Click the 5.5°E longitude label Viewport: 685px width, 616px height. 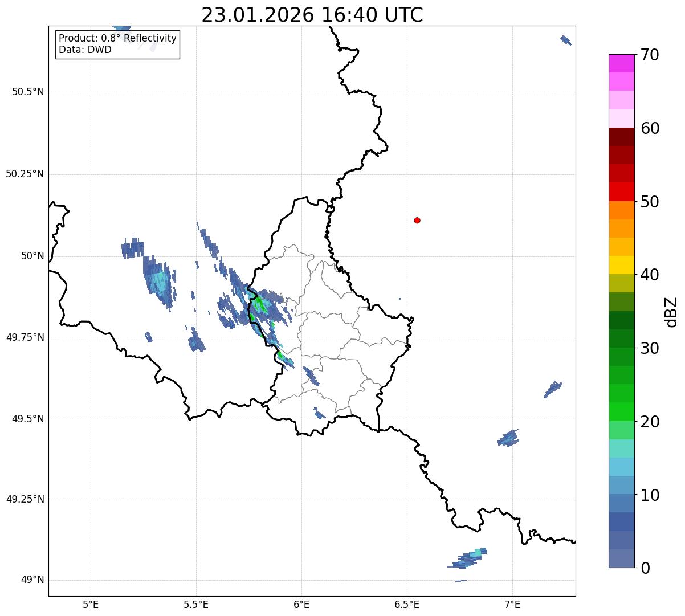pos(196,604)
